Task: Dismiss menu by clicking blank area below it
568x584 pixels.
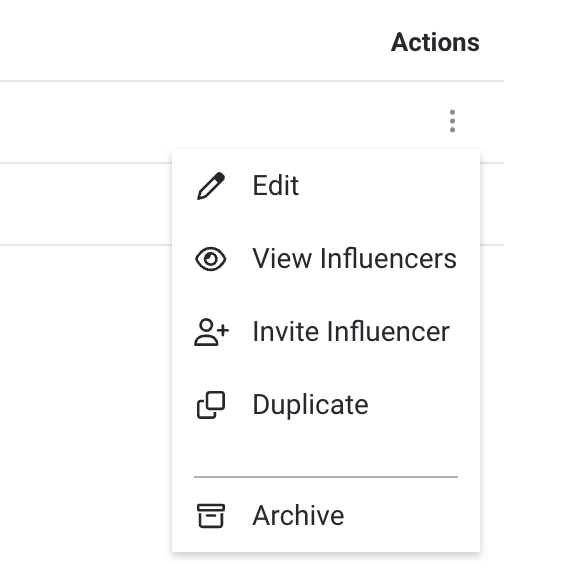Action: pos(326,569)
